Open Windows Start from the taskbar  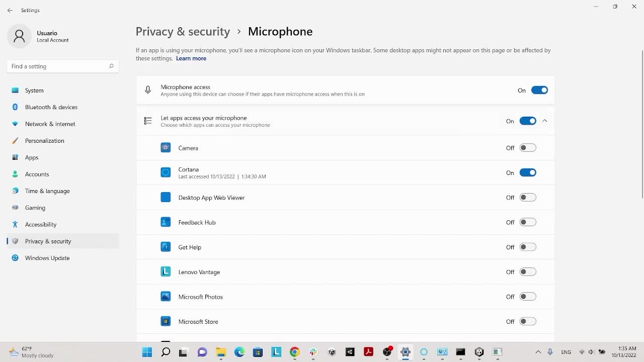147,352
